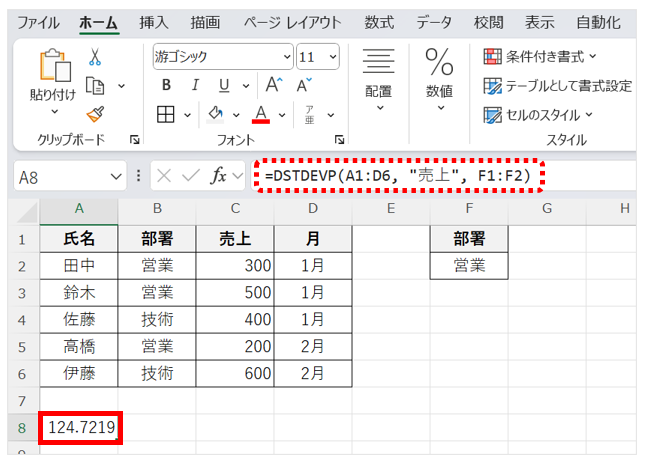Viewport: 645px width, 460px height.
Task: Click the red Font Color swatch
Action: [260, 114]
